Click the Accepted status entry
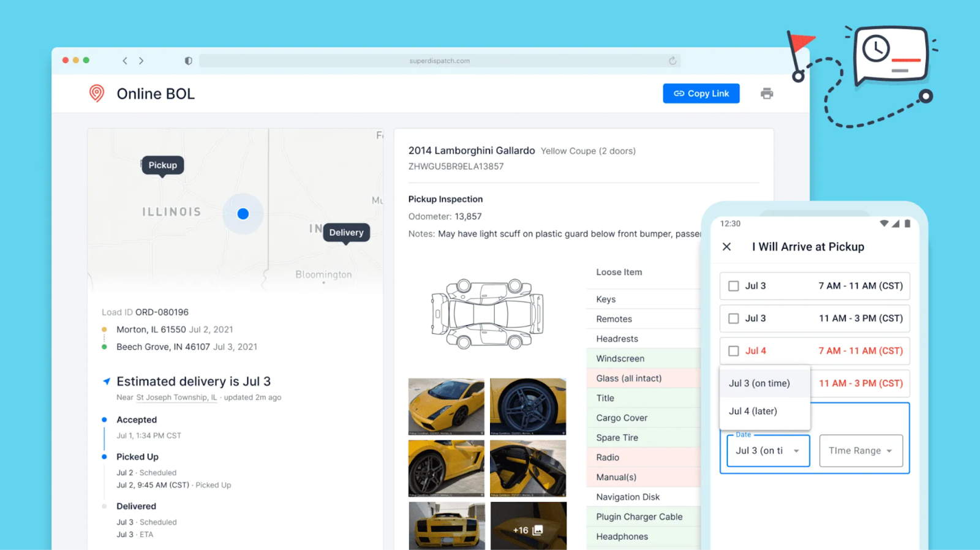The image size is (980, 550). pos(137,420)
